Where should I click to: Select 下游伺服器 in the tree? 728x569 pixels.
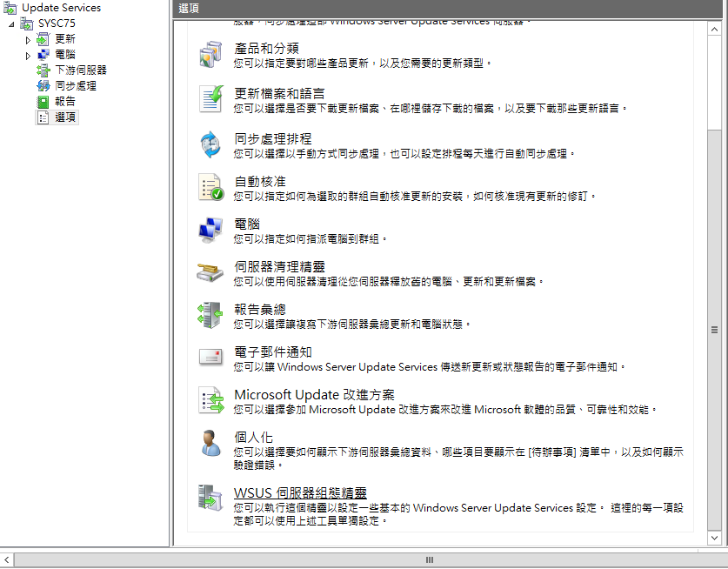click(81, 70)
